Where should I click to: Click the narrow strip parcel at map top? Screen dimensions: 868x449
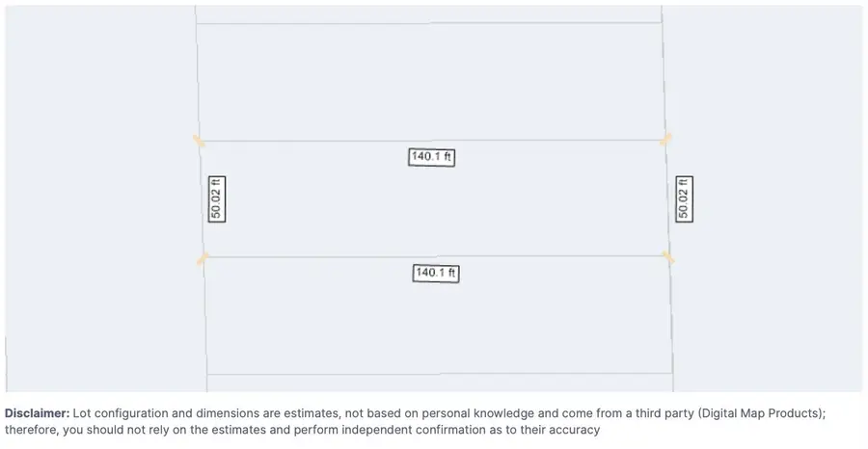428,14
